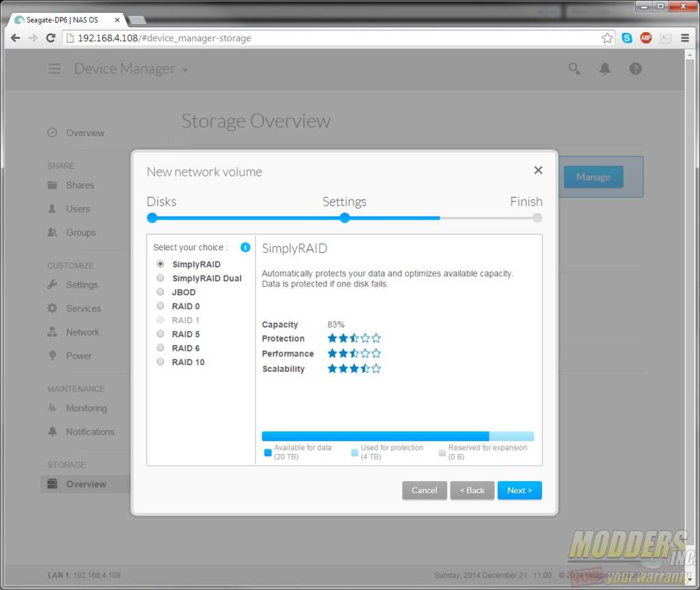The width and height of the screenshot is (700, 590).
Task: Close the Seagate-DP6 NAS OS browser tab
Action: 117,20
